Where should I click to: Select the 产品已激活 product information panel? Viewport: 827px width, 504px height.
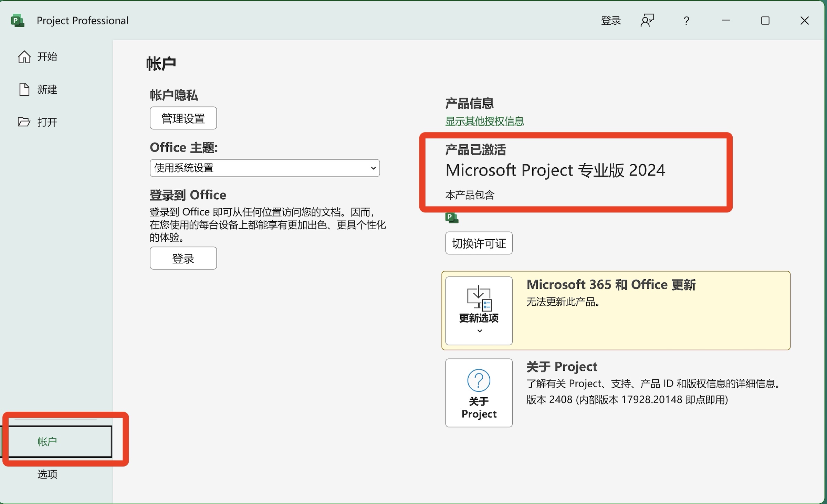click(575, 170)
